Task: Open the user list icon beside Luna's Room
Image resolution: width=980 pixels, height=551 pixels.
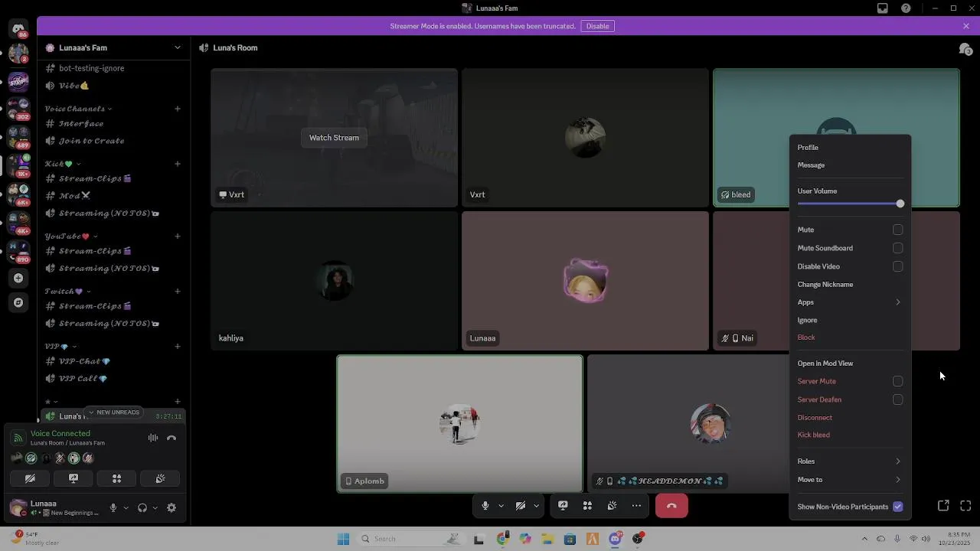Action: click(x=965, y=48)
